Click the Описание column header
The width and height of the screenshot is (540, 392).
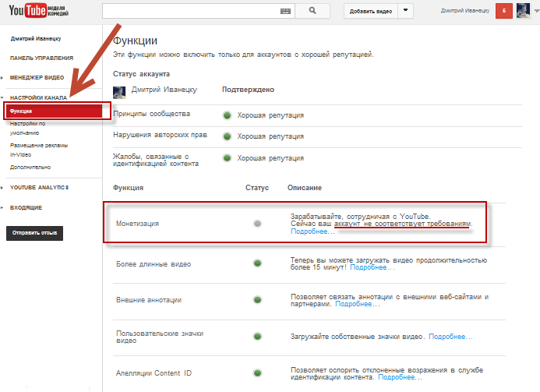click(x=305, y=188)
